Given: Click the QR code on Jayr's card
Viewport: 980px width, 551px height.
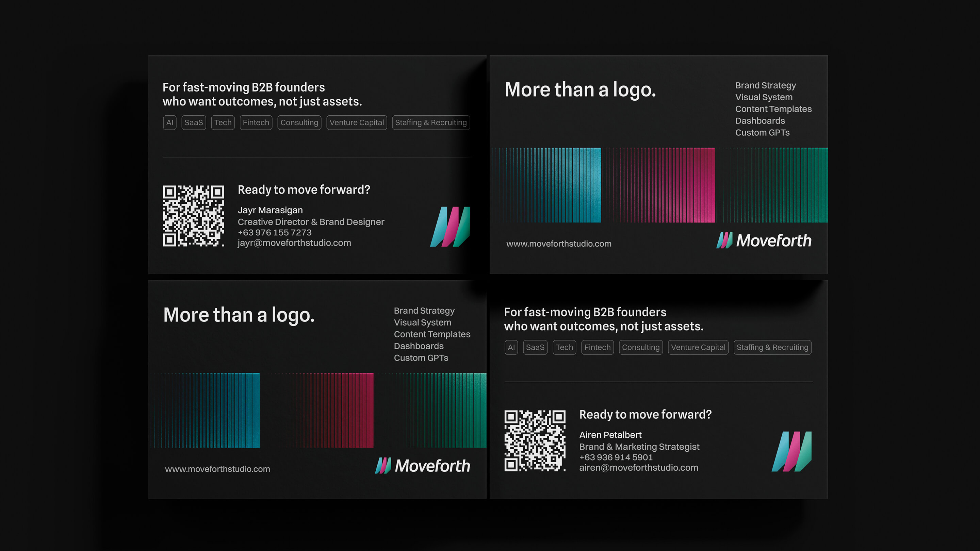Looking at the screenshot, I should pos(193,216).
